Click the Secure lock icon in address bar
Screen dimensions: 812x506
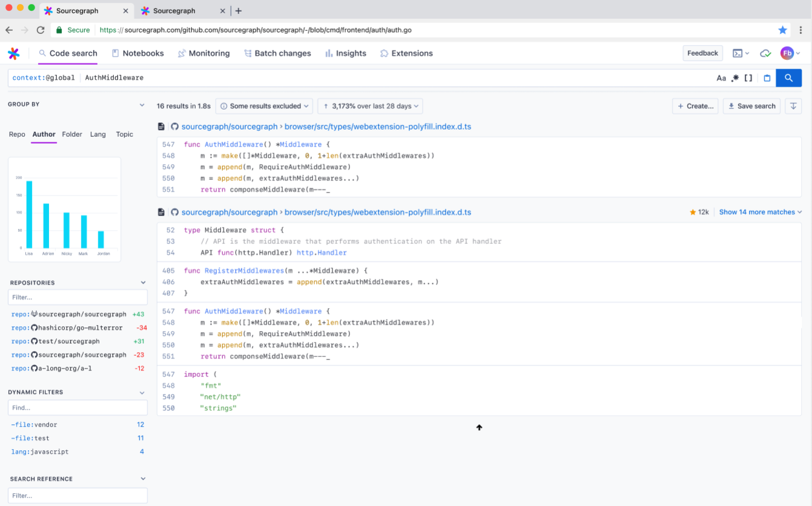[59, 30]
